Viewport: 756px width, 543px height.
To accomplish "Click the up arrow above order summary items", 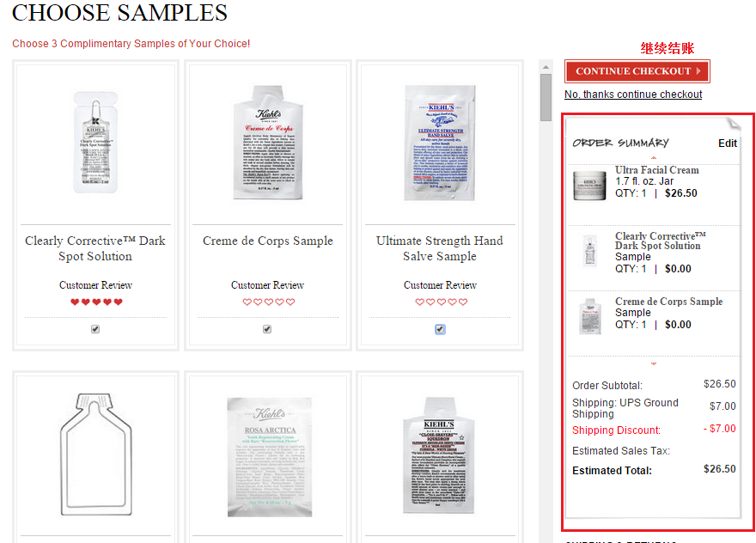I will (654, 158).
